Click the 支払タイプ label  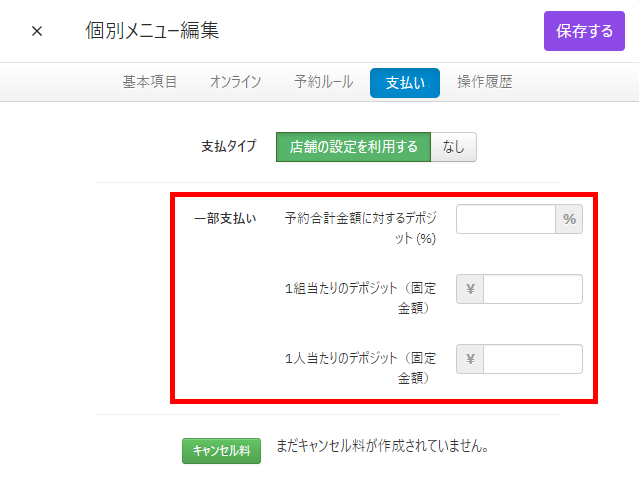tap(229, 147)
